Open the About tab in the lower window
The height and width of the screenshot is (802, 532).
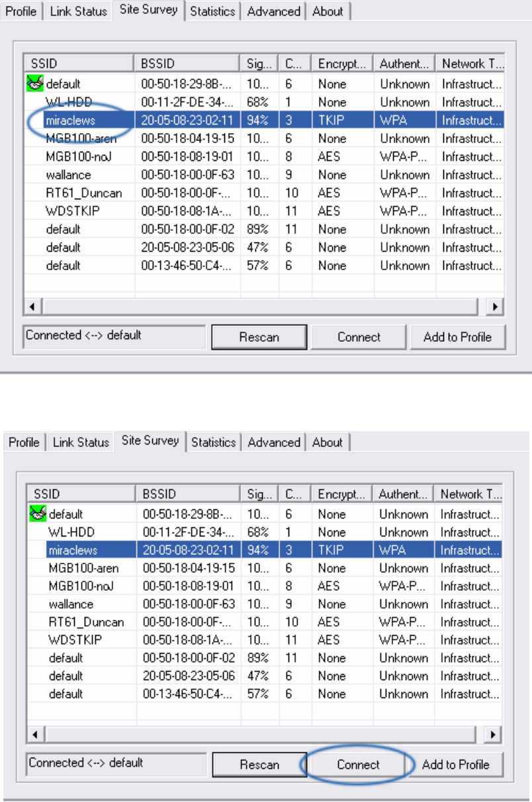point(328,442)
